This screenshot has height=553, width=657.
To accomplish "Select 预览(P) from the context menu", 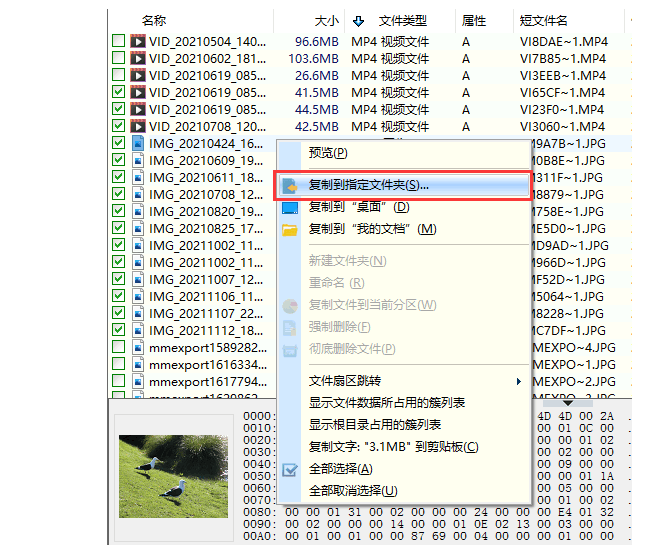I will click(328, 153).
